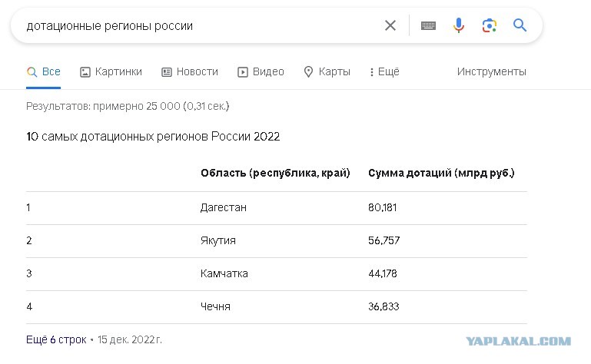Screen dimensions: 591x364
Task: Start voice search with the microphone icon
Action: (459, 25)
